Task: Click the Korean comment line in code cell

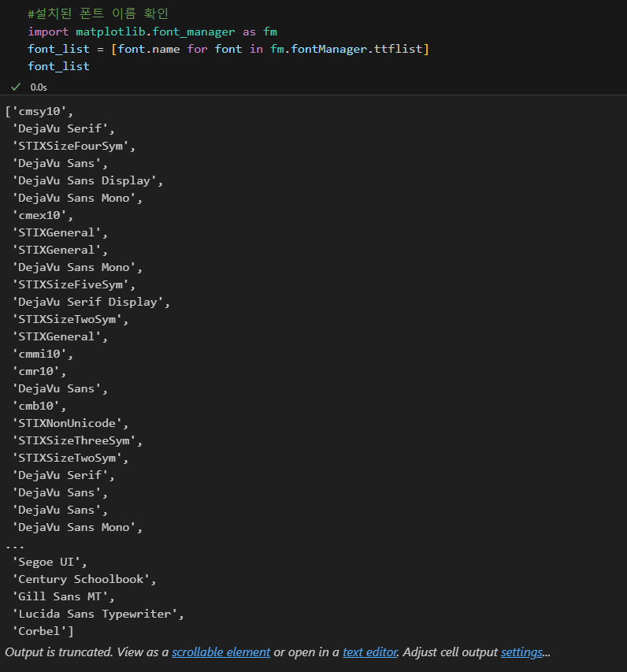Action: 98,13
